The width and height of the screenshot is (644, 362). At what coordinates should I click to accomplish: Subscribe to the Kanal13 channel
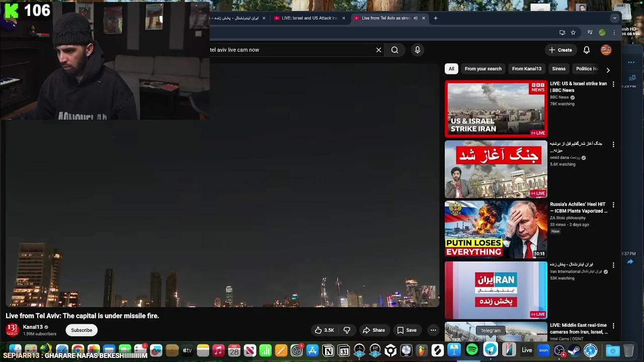[82, 330]
